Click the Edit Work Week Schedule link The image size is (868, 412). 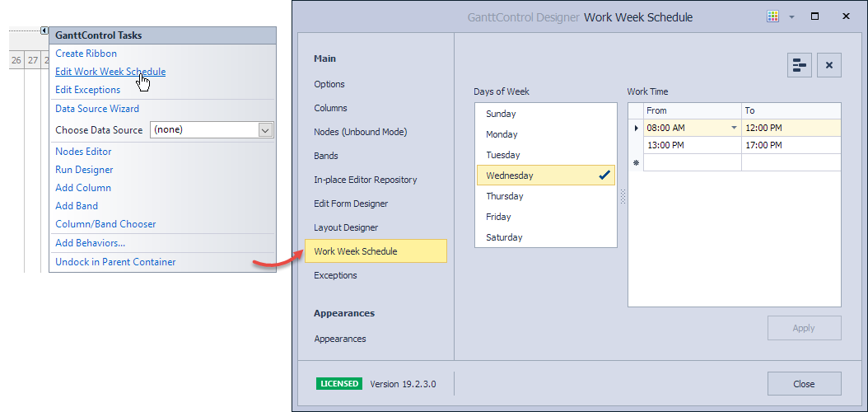[x=110, y=72]
